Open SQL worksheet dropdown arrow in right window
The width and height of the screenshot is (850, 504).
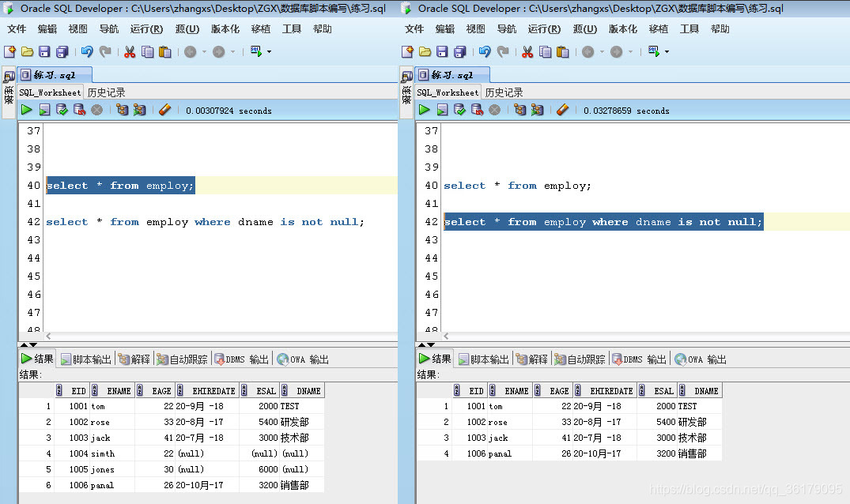[x=667, y=52]
